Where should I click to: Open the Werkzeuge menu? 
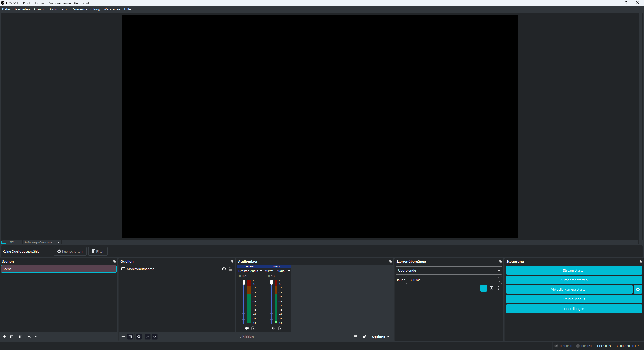click(x=112, y=9)
